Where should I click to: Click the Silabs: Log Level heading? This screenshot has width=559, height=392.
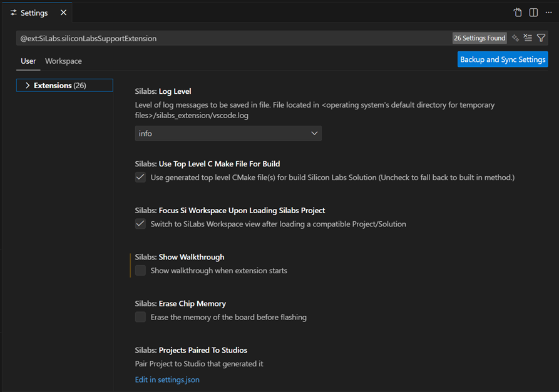click(x=163, y=91)
